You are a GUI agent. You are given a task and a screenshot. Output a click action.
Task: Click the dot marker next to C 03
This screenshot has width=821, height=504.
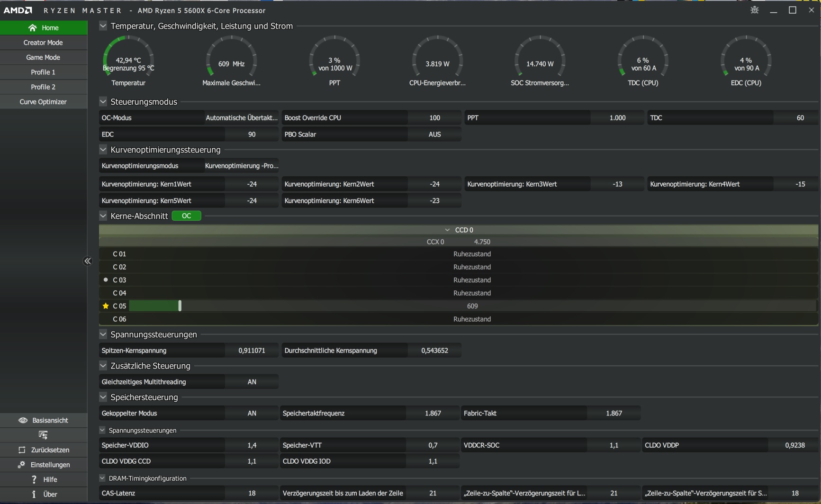[x=106, y=280]
